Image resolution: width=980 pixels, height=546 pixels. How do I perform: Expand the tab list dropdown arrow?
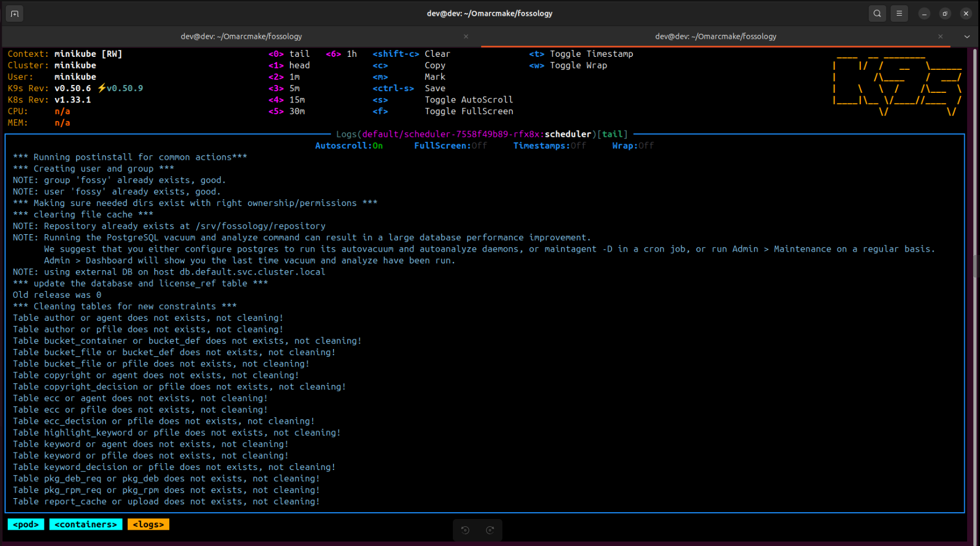966,37
